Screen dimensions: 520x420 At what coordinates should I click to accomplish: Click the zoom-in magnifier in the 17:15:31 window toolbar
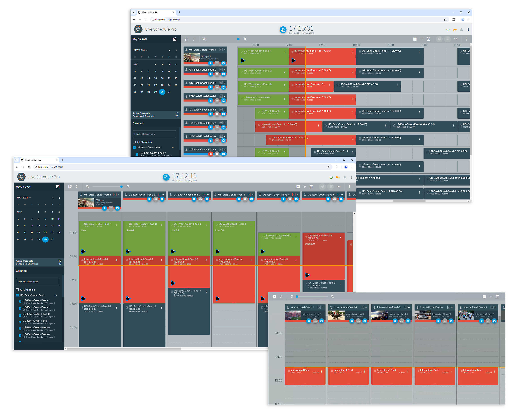pyautogui.click(x=245, y=39)
